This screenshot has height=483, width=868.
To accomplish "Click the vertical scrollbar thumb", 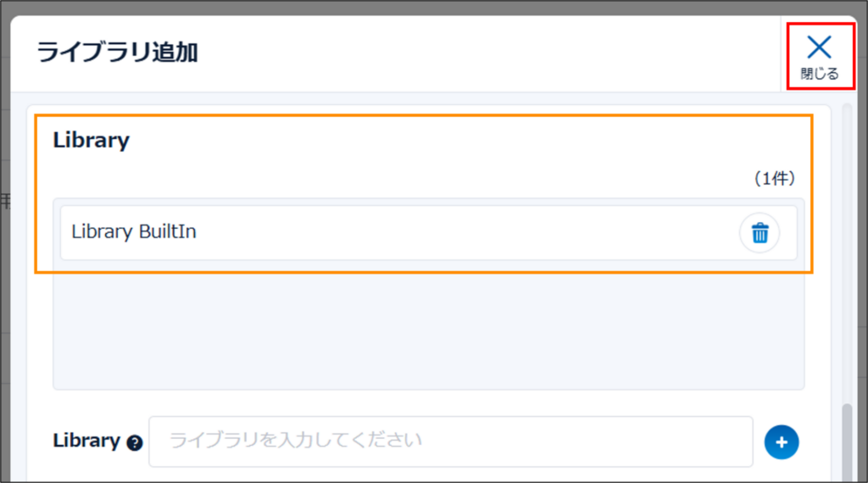I will (x=847, y=442).
